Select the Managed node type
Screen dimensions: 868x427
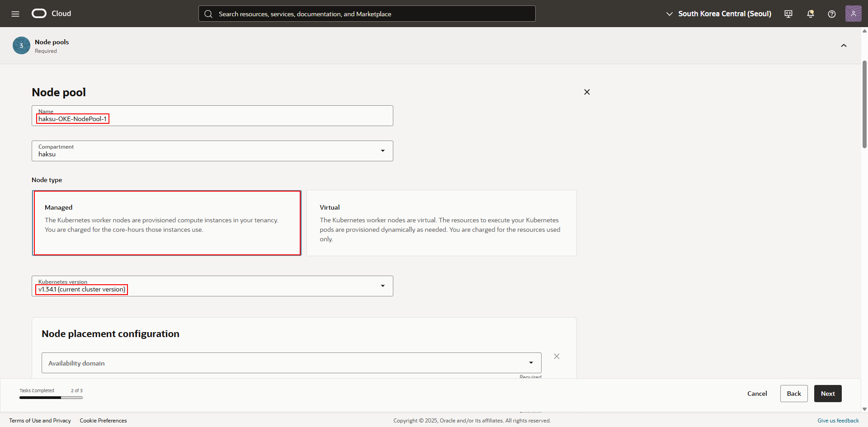(x=167, y=223)
